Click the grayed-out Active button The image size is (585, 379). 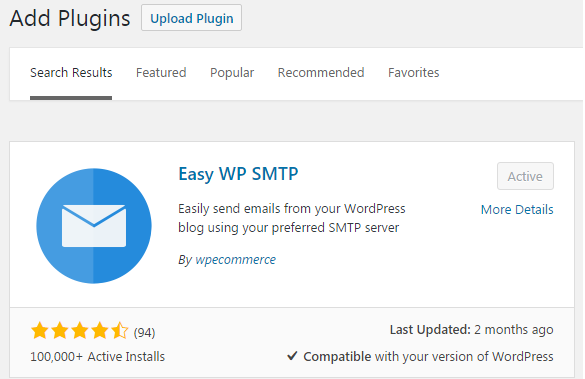click(525, 176)
